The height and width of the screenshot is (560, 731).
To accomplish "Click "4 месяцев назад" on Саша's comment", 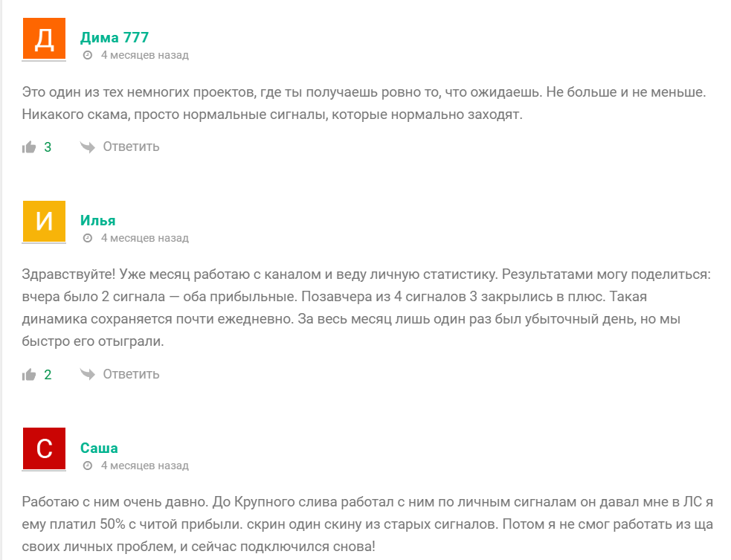I will coord(144,466).
